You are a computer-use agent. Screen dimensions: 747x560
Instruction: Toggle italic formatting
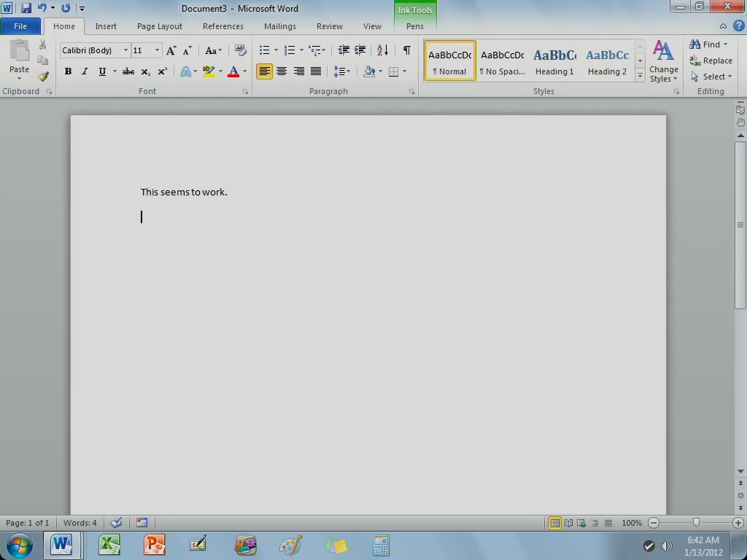pyautogui.click(x=85, y=71)
